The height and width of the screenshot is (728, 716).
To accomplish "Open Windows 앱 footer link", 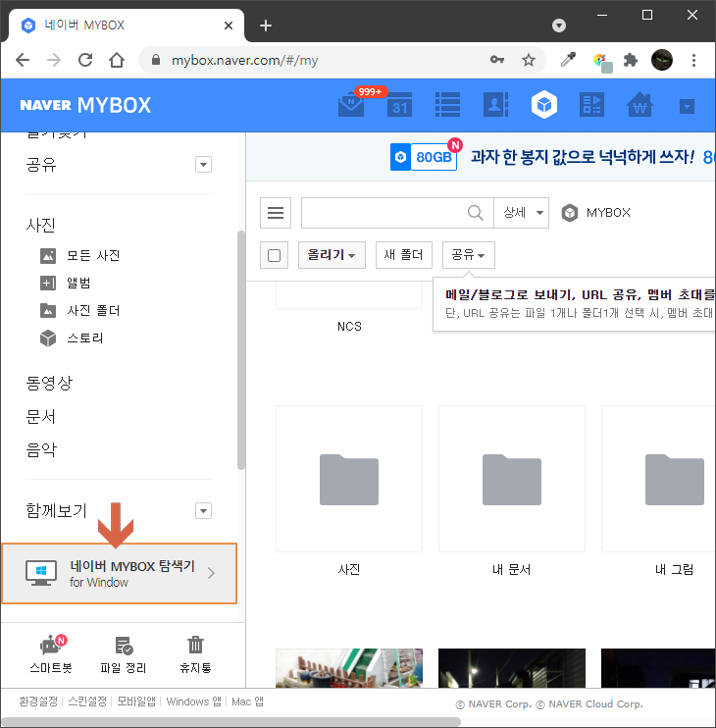I will [193, 702].
